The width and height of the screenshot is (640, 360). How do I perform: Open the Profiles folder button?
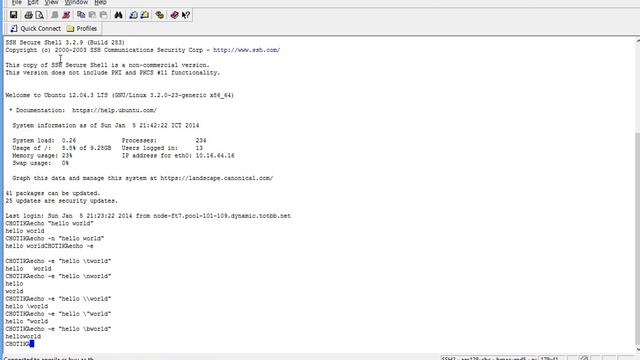[82, 29]
